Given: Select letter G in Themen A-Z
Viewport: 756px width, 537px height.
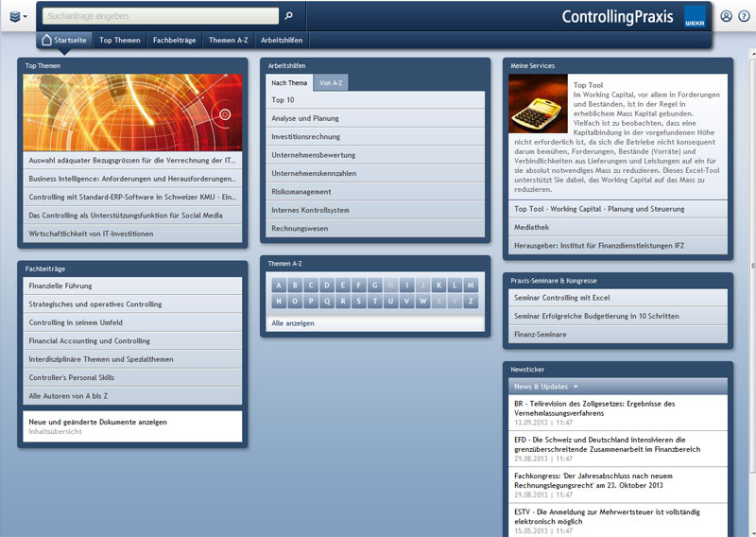Looking at the screenshot, I should point(374,286).
